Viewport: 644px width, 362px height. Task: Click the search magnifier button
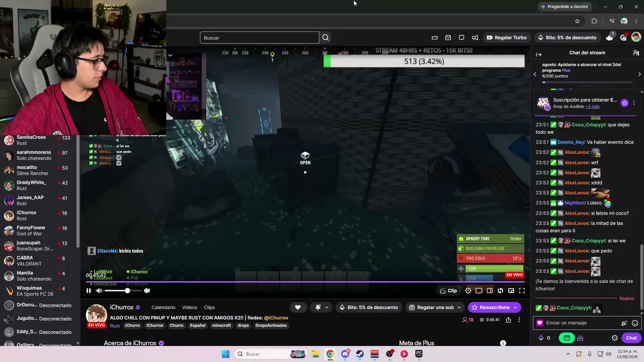coord(326,38)
